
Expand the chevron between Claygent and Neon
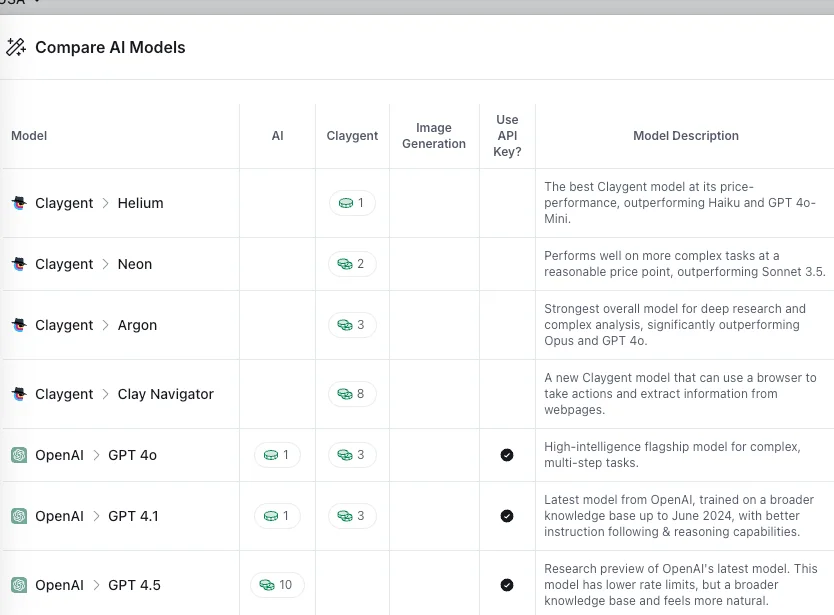click(105, 264)
